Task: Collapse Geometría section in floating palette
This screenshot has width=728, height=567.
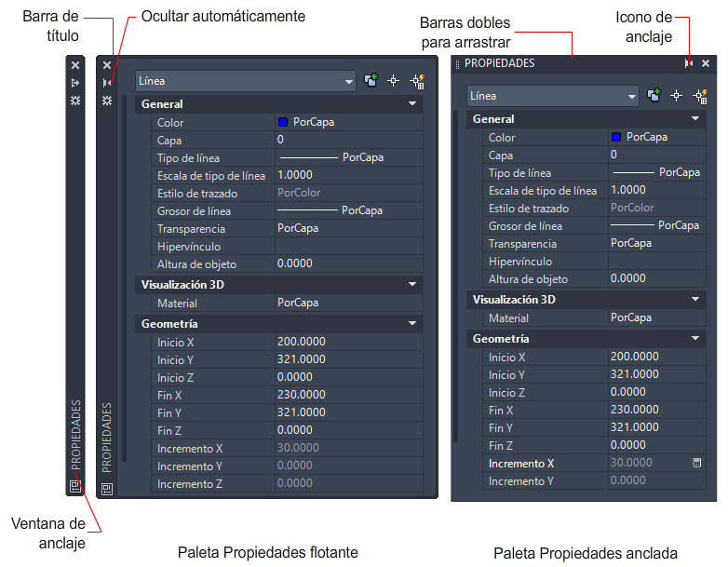Action: pos(412,323)
